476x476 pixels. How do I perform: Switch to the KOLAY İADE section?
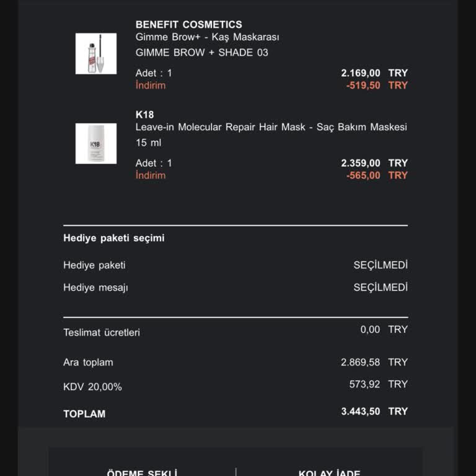pos(329,472)
